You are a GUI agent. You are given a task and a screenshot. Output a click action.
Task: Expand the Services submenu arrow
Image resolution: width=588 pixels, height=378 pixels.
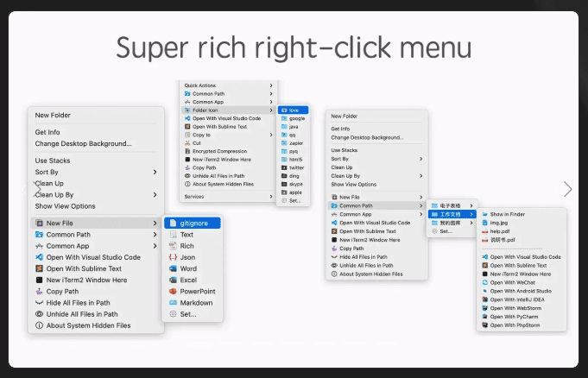pos(271,197)
